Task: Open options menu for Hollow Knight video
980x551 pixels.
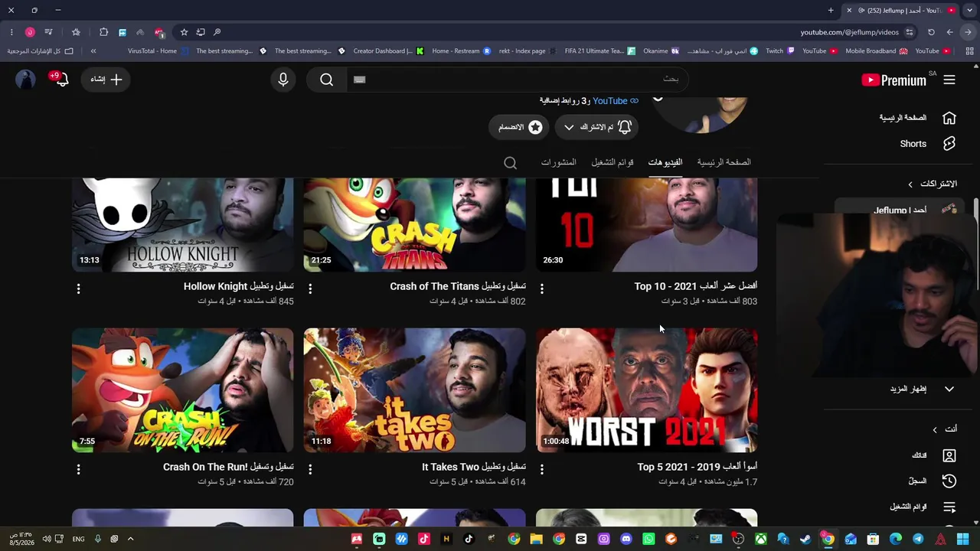Action: coord(78,289)
